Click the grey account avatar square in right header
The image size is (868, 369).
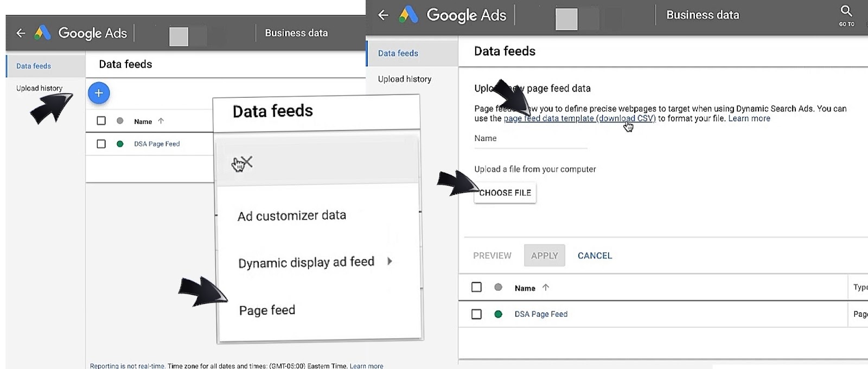pyautogui.click(x=566, y=20)
